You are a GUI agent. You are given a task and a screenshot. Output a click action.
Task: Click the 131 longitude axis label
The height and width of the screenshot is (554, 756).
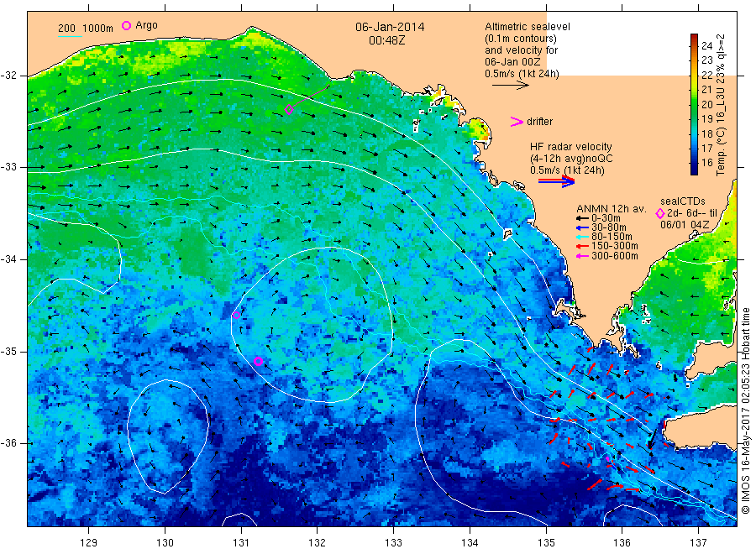[241, 542]
